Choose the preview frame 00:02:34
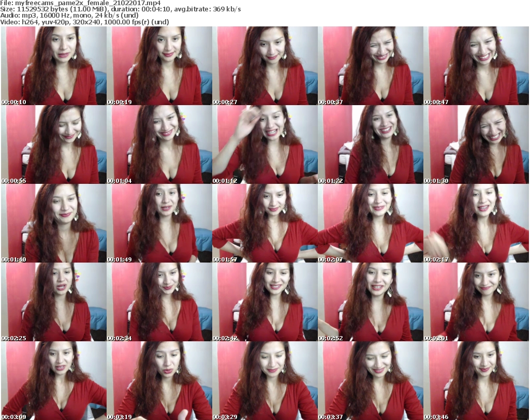 tap(159, 302)
